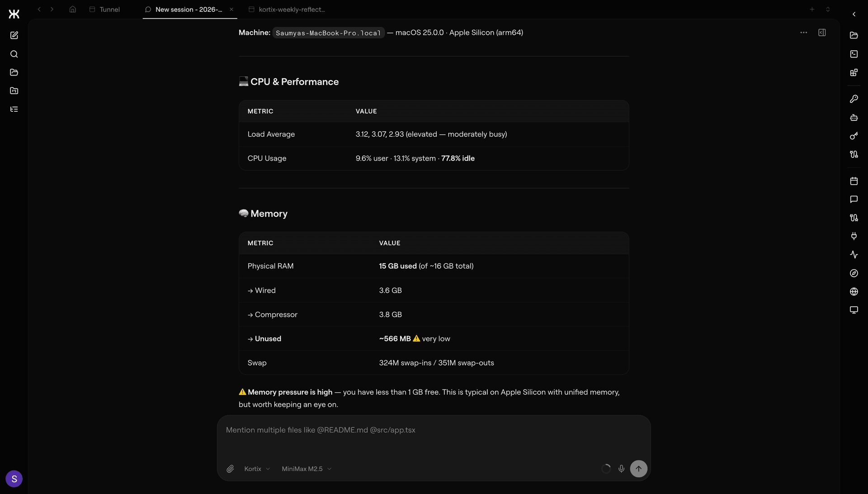868x494 pixels.
Task: Go forward with the right arrow
Action: coord(52,9)
